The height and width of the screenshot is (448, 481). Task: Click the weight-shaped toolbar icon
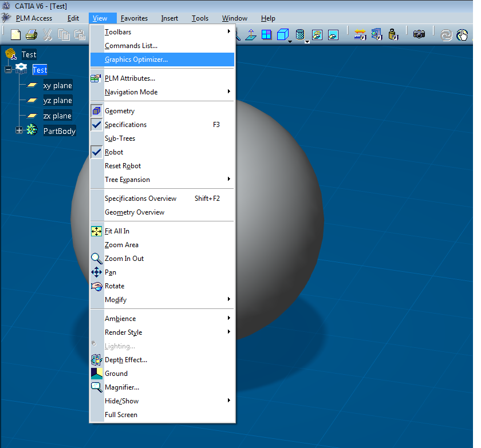pos(393,35)
